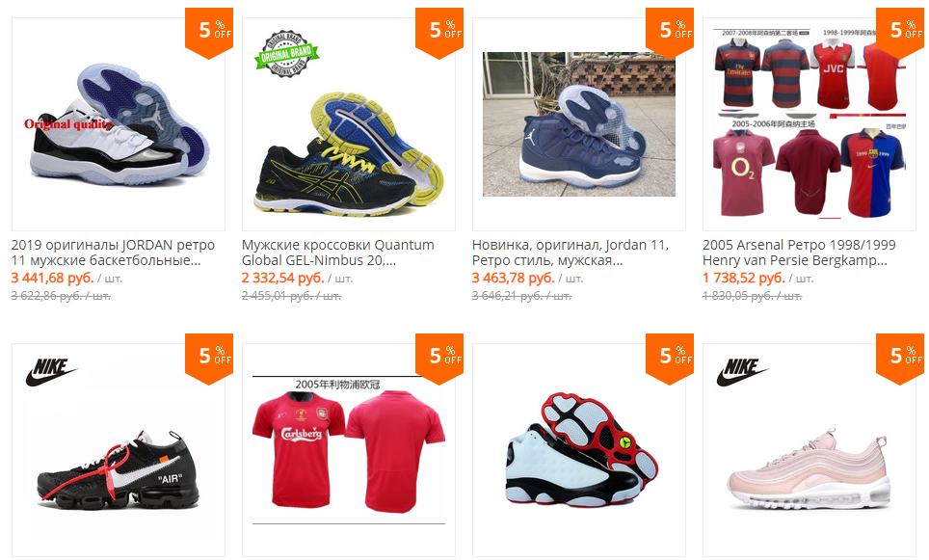Open the pink Nike Air Max 97 image
The width and height of the screenshot is (929, 560).
click(810, 450)
